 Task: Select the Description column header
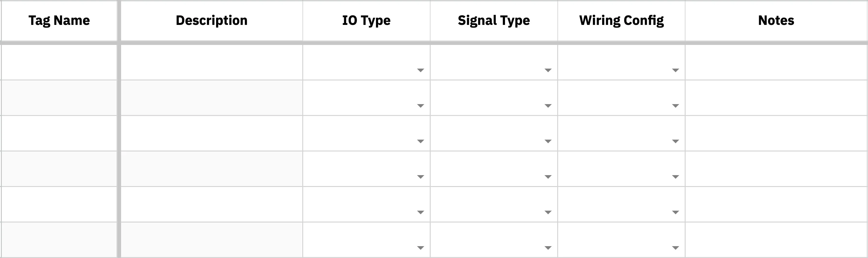[212, 21]
